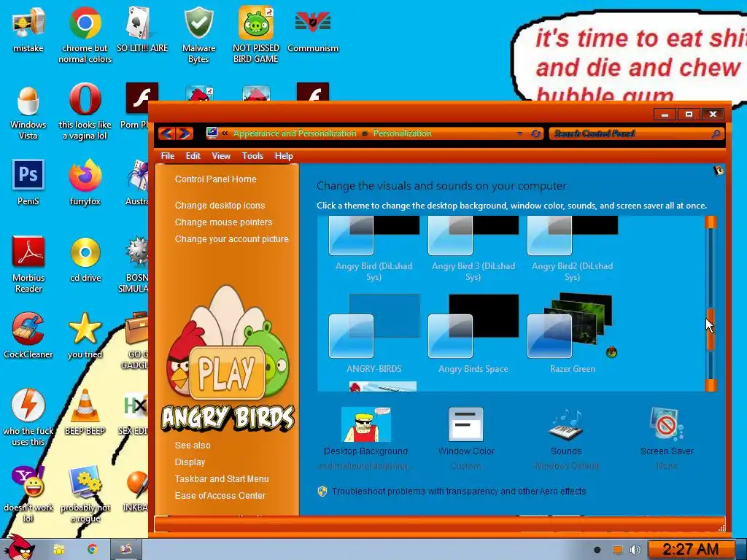Click the address bar double-chevron breadcrumb expander
747x560 pixels.
click(225, 133)
